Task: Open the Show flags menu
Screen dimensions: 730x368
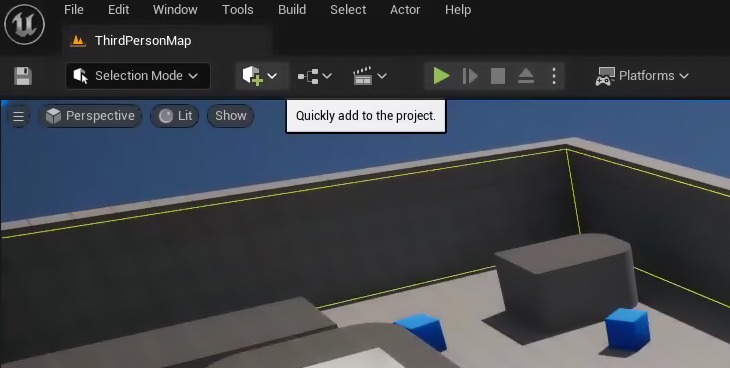Action: [x=230, y=116]
